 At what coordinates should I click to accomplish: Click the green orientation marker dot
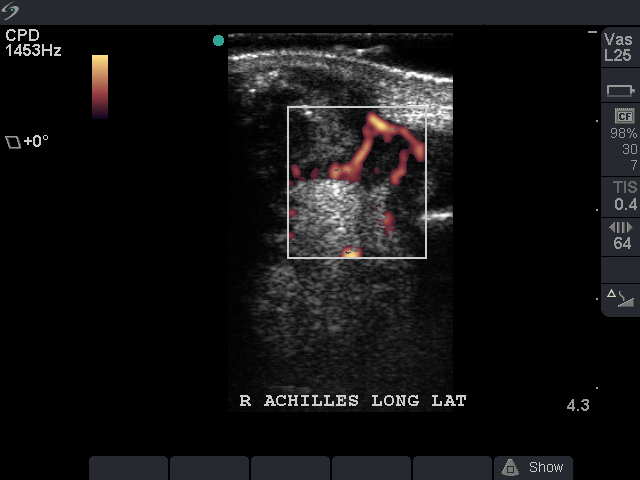(x=218, y=40)
